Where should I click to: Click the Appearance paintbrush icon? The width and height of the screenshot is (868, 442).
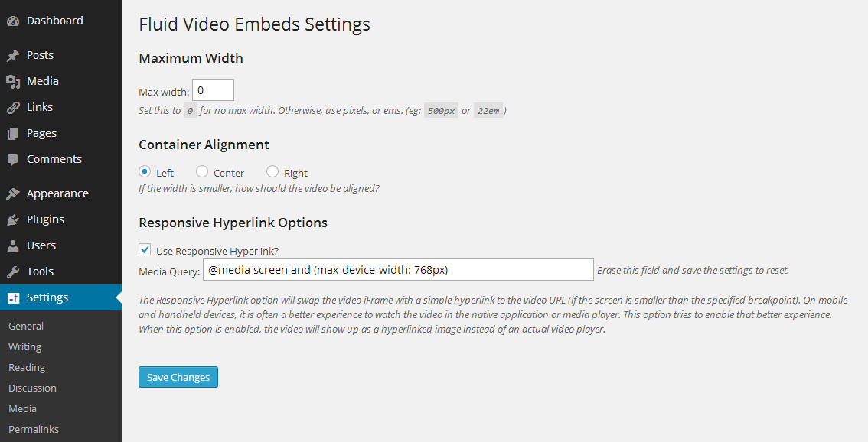click(x=13, y=194)
